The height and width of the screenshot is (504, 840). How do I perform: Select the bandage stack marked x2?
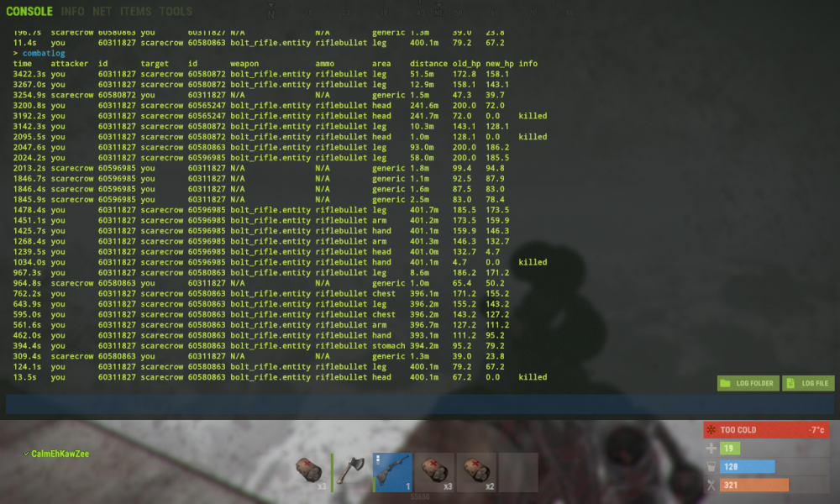[476, 472]
